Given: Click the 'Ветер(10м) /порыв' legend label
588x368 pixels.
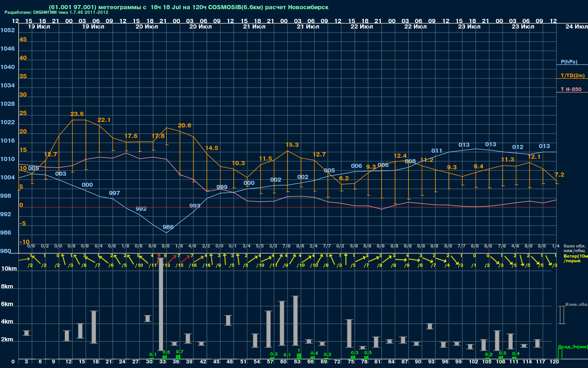Looking at the screenshot, I should [575, 258].
